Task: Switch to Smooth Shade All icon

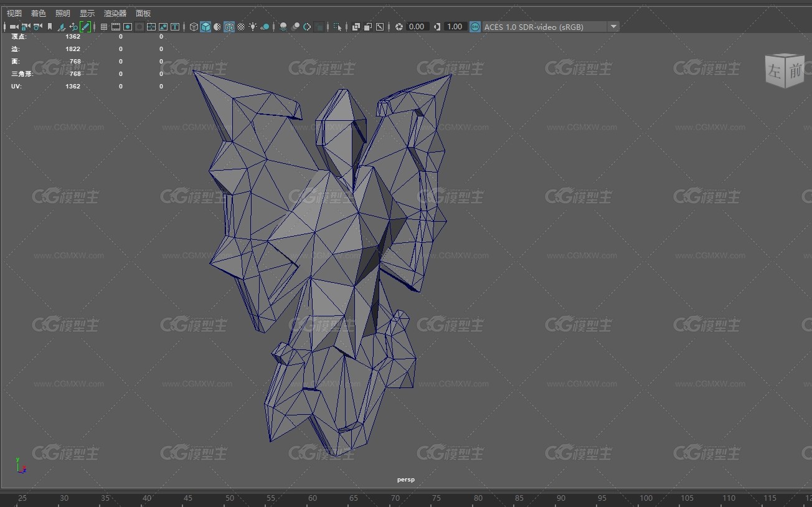Action: point(205,27)
